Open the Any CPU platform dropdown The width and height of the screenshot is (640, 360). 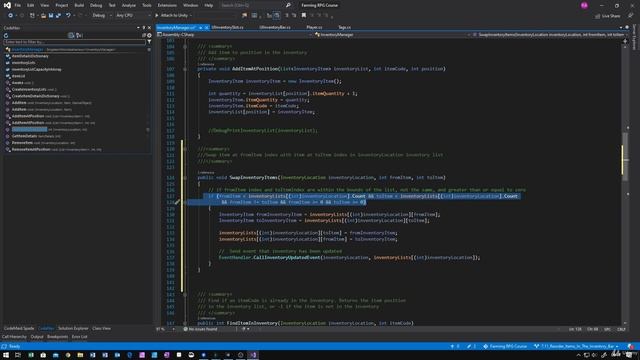133,16
